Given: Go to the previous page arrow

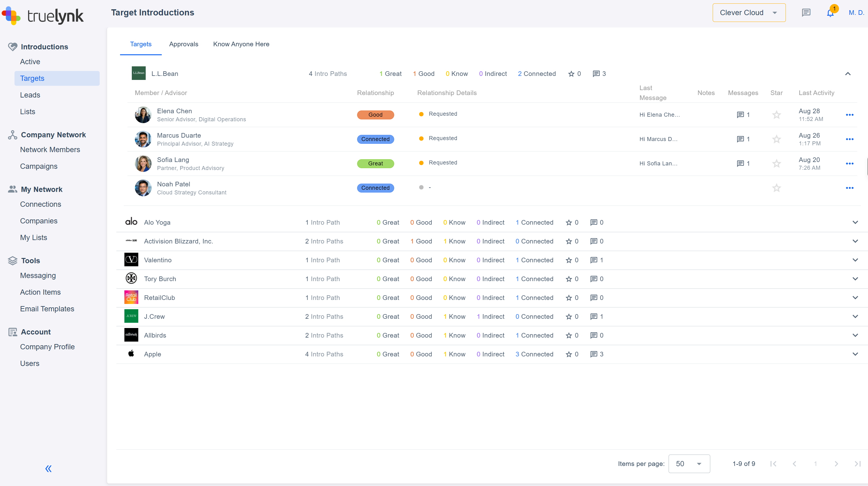Looking at the screenshot, I should (795, 464).
